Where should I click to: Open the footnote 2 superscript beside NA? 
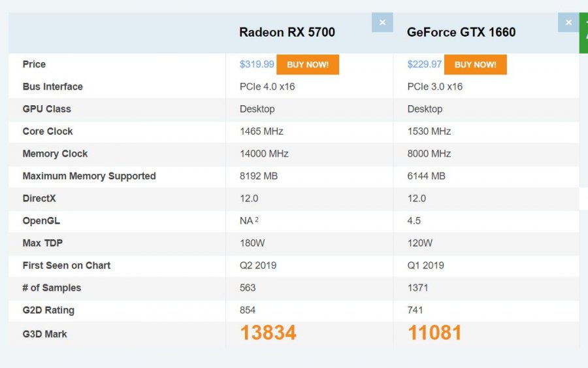(257, 220)
